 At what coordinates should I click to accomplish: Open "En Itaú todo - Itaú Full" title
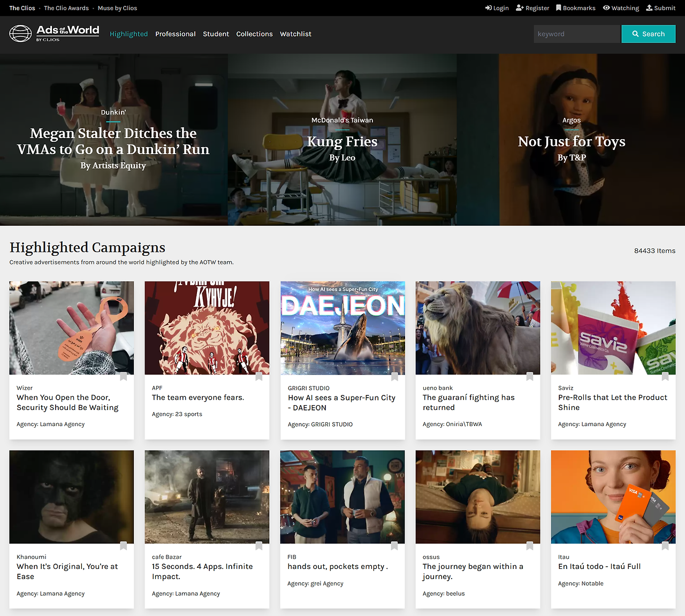pos(599,567)
